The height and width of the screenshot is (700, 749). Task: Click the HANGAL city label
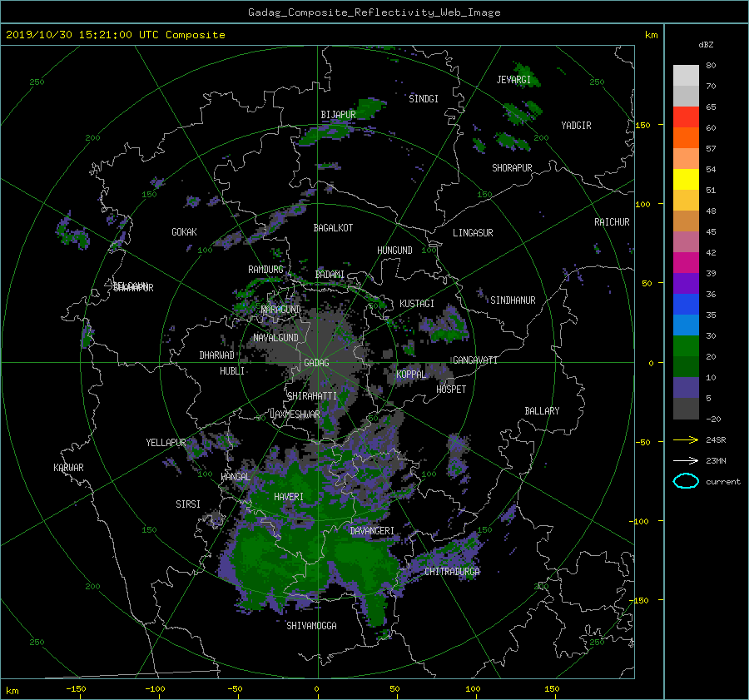click(x=236, y=477)
